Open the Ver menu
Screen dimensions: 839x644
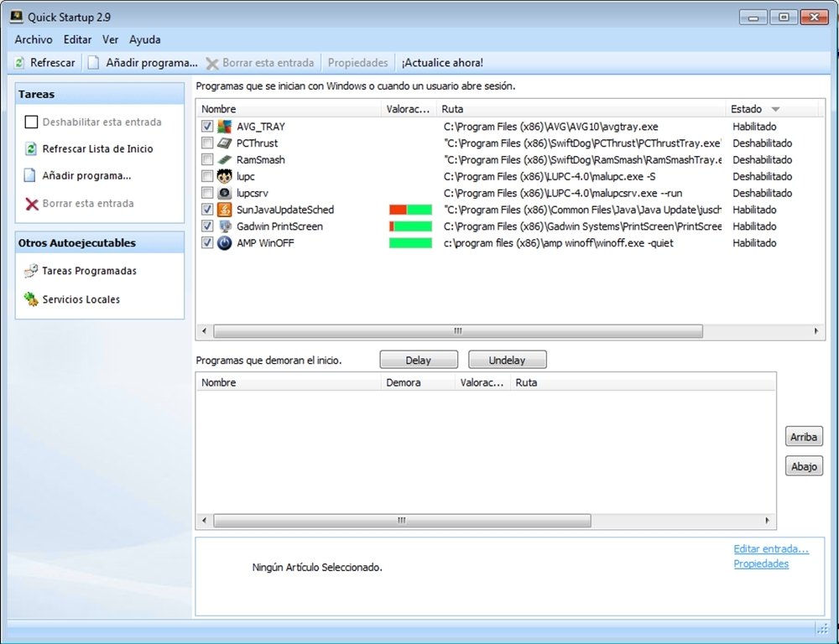110,39
